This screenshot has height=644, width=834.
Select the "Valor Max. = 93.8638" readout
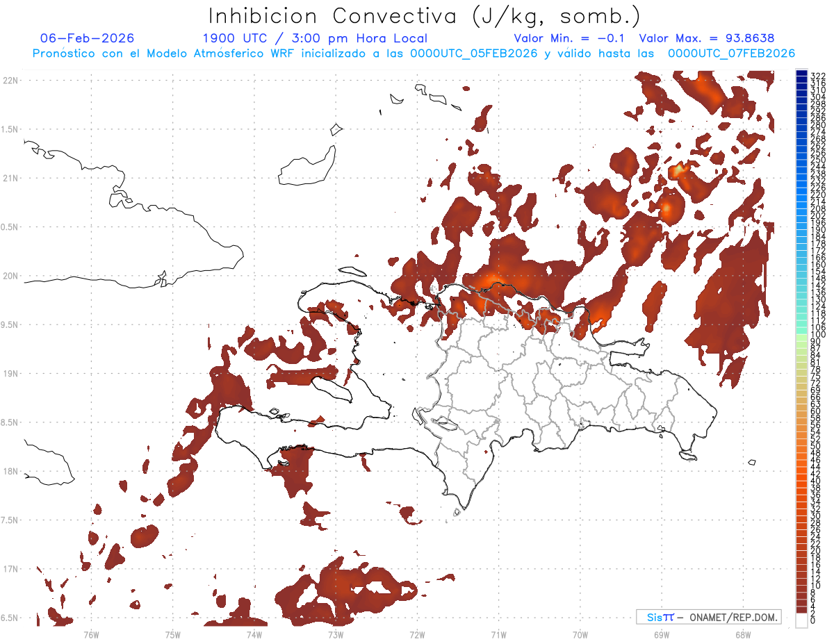click(x=707, y=38)
